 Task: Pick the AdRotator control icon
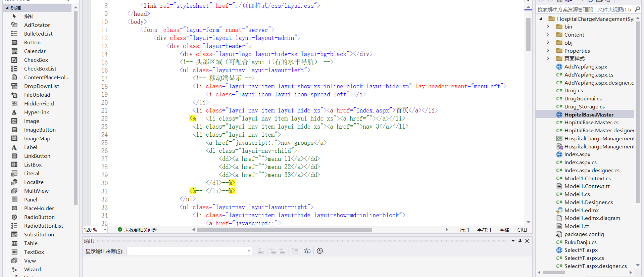tap(14, 25)
